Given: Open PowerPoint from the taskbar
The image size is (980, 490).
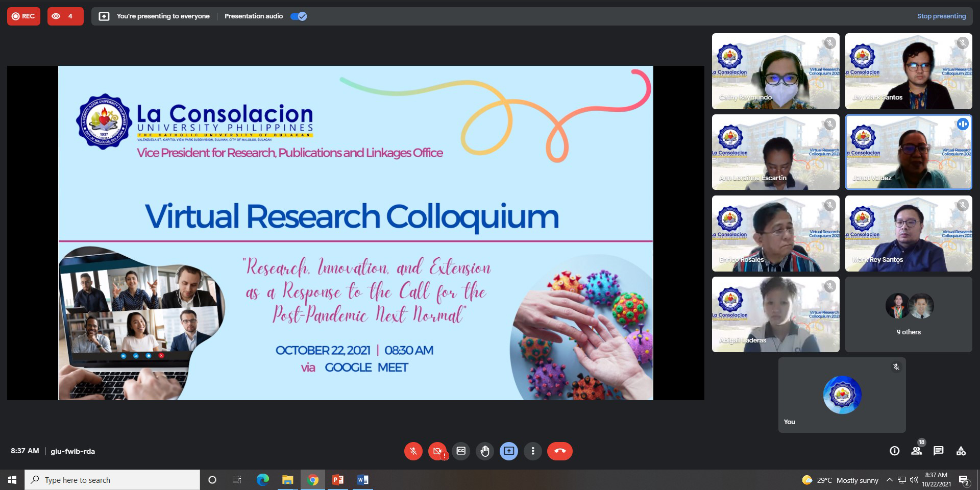Looking at the screenshot, I should (x=338, y=480).
